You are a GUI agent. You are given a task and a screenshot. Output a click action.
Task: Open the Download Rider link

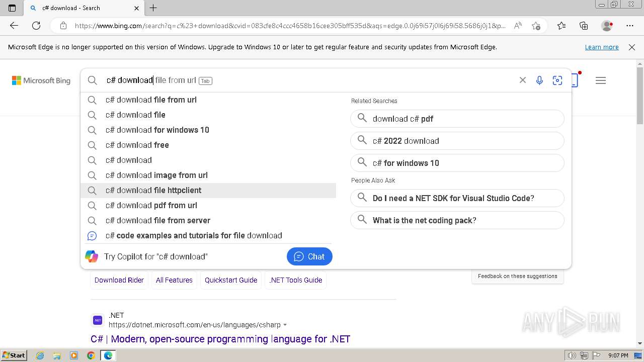119,280
